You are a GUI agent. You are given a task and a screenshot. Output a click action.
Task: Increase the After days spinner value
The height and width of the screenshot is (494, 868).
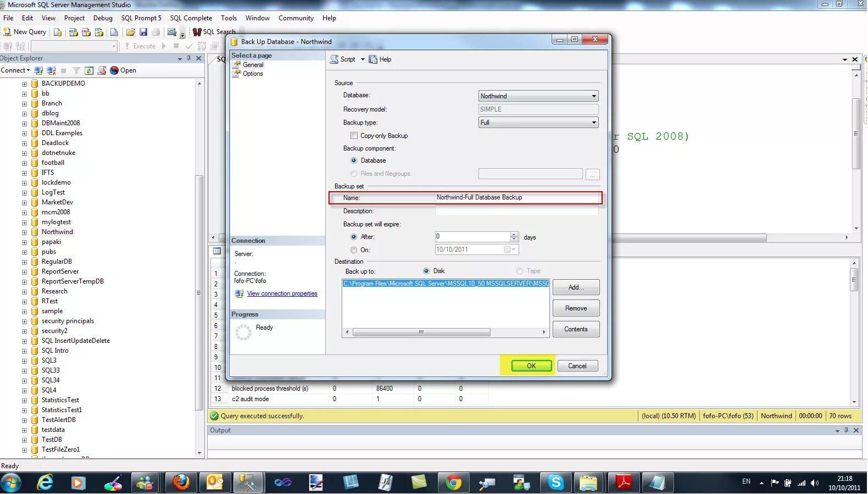click(x=514, y=234)
